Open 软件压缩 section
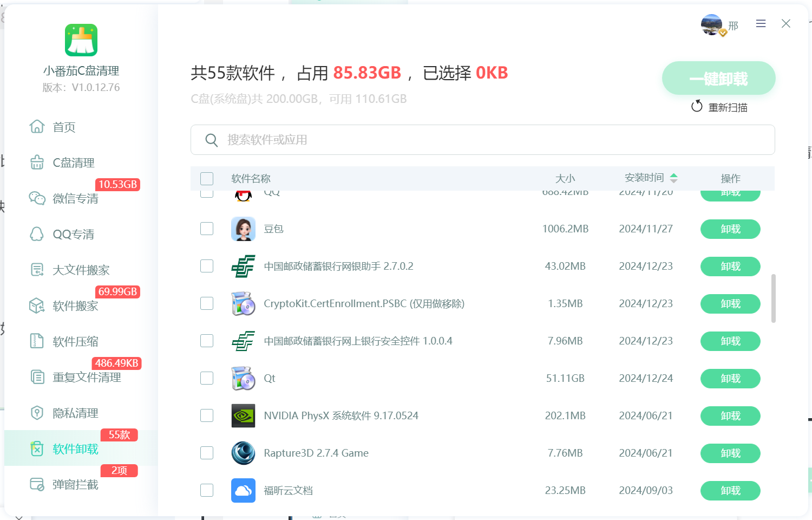 [75, 341]
